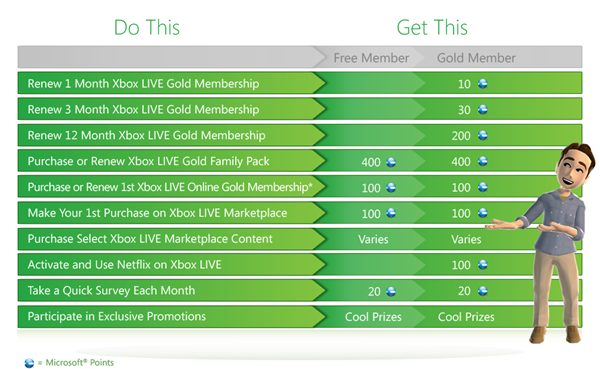The height and width of the screenshot is (369, 600).
Task: Click the points icon next to Gold 30
Action: (483, 109)
